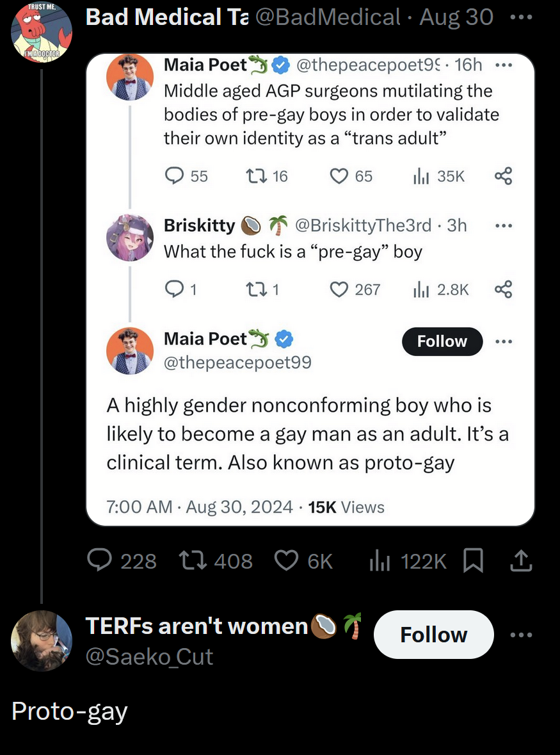Like the post with 6K likes

pyautogui.click(x=285, y=561)
